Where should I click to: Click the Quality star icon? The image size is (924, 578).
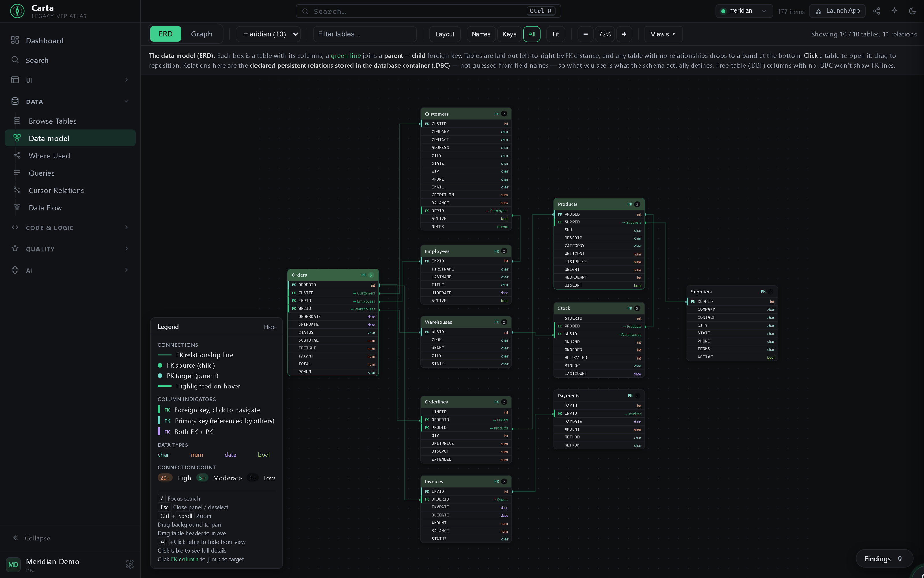tap(15, 249)
